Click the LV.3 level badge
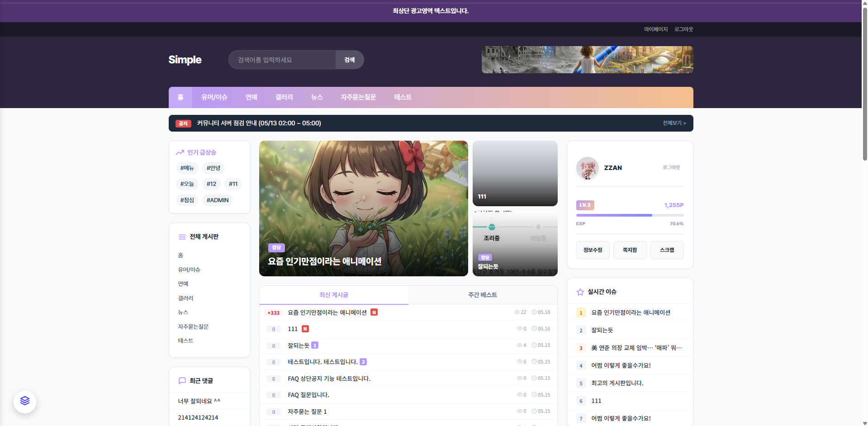 (x=585, y=205)
